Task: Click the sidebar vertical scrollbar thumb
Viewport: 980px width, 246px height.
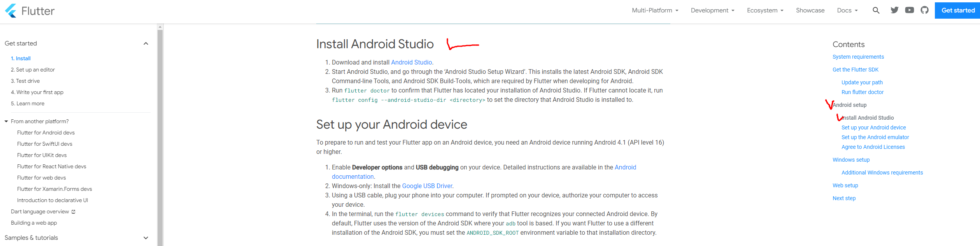Action: click(160, 138)
